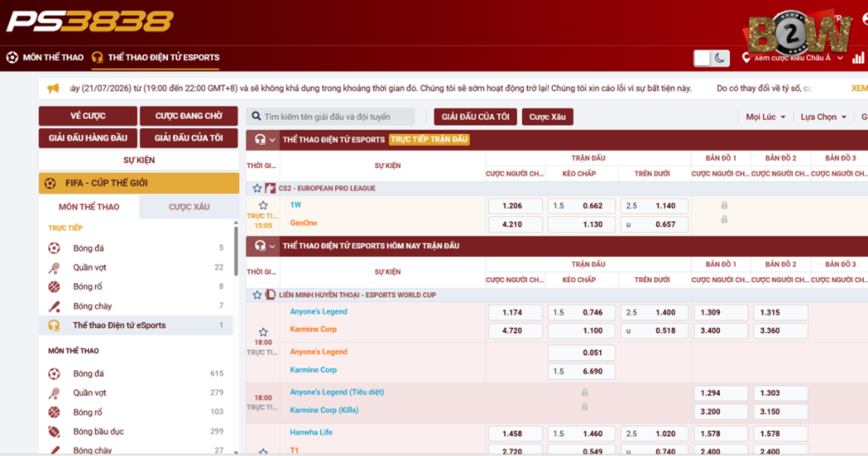
Task: Select Anyone's Legend map 2 odds 1.315
Action: (x=781, y=313)
